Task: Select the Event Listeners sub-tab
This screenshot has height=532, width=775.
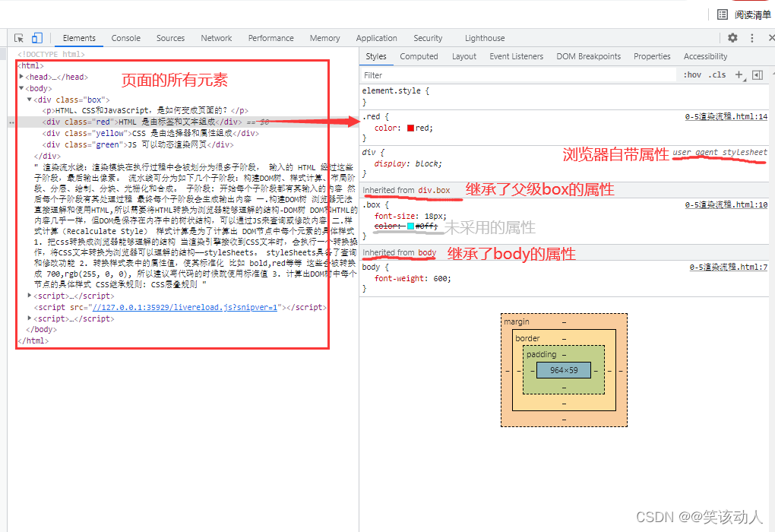Action: click(516, 56)
